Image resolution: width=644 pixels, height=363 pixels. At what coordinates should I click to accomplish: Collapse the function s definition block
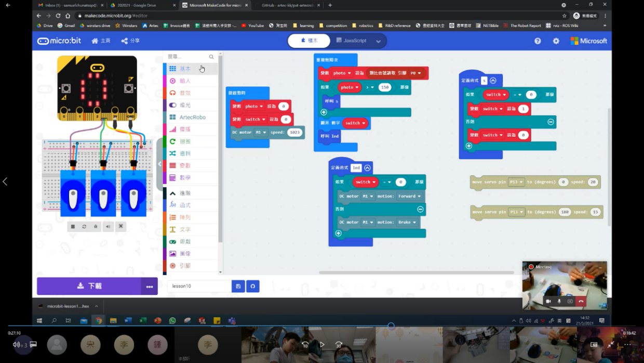click(x=493, y=81)
